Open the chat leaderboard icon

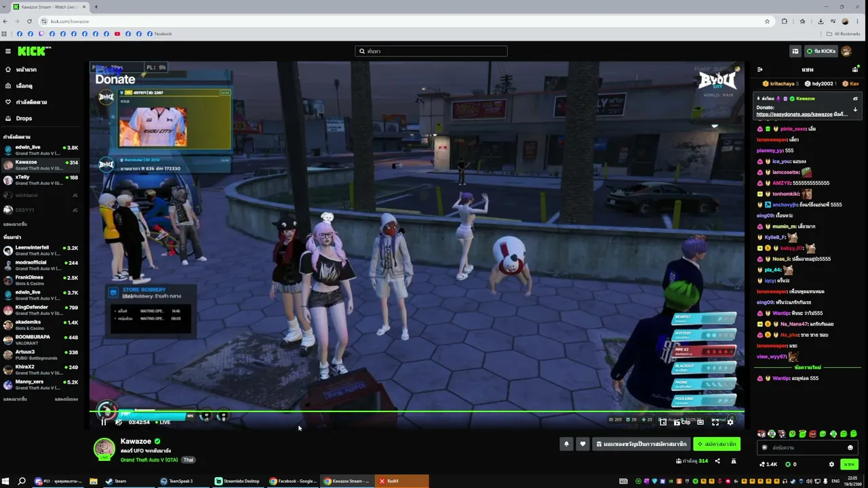coord(855,69)
